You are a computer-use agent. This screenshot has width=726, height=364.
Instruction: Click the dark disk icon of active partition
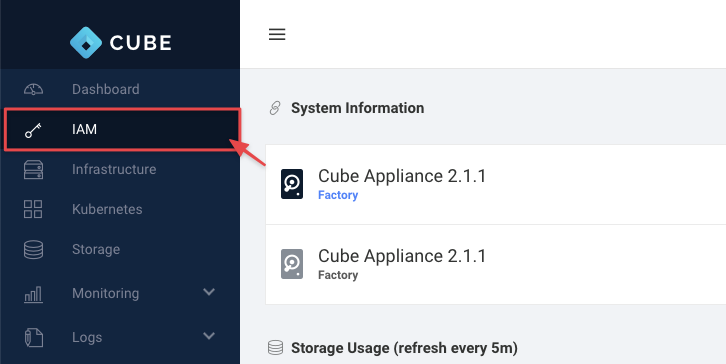click(x=292, y=184)
